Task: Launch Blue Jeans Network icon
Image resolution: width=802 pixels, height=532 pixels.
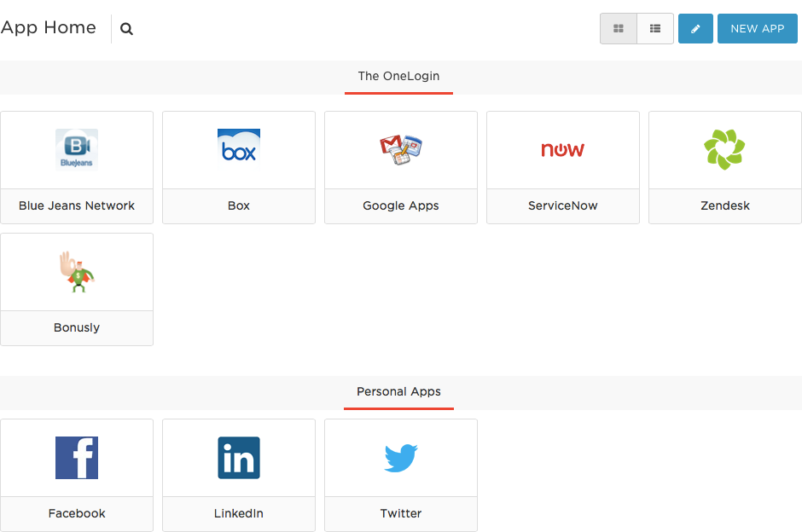Action: click(77, 150)
